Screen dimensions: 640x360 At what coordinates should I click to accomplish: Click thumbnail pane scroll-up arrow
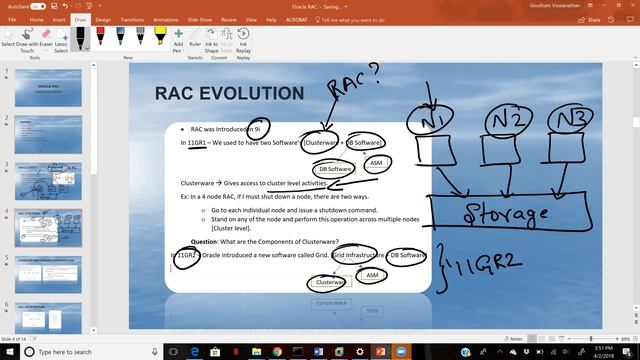pos(93,65)
